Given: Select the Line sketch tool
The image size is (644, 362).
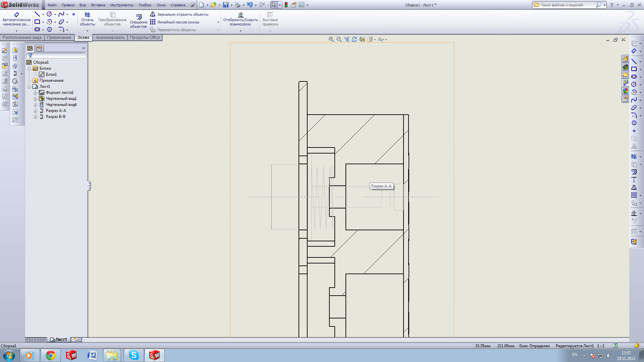Looking at the screenshot, I should [x=37, y=14].
